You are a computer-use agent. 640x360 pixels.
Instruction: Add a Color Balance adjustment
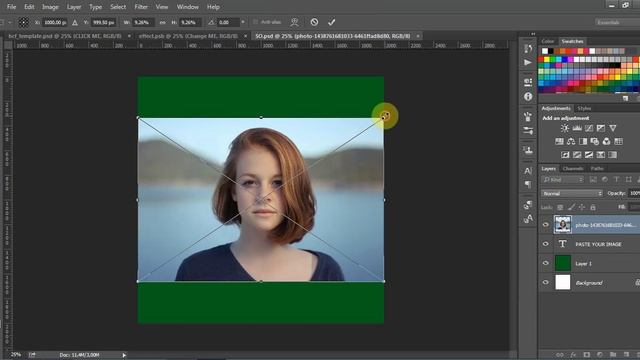coord(571,142)
